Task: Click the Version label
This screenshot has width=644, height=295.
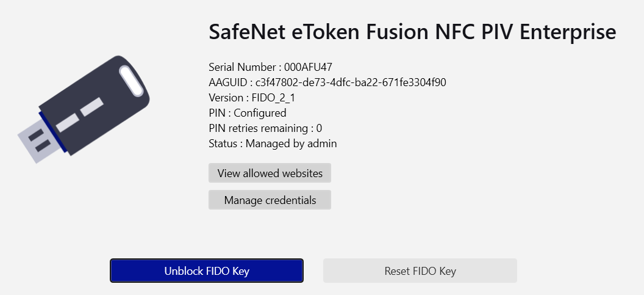Action: click(x=226, y=98)
